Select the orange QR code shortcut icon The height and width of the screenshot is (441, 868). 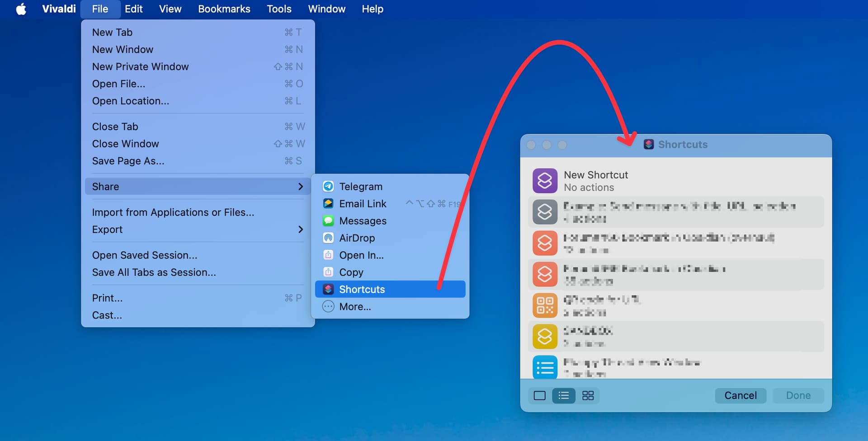click(x=545, y=305)
